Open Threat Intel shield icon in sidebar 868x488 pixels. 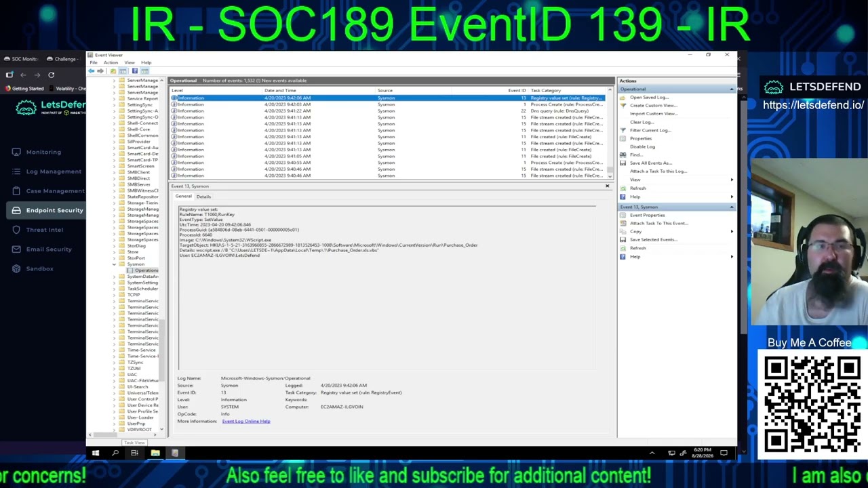16,230
